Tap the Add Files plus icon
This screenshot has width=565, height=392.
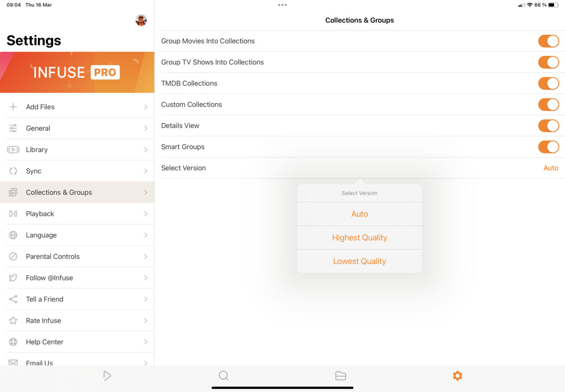[x=13, y=107]
